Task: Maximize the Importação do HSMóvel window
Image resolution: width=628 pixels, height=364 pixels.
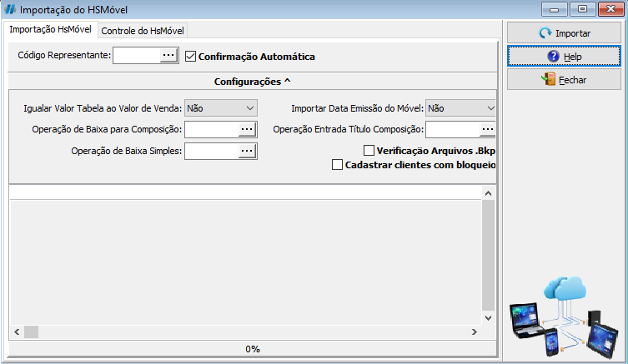Action: [582, 9]
